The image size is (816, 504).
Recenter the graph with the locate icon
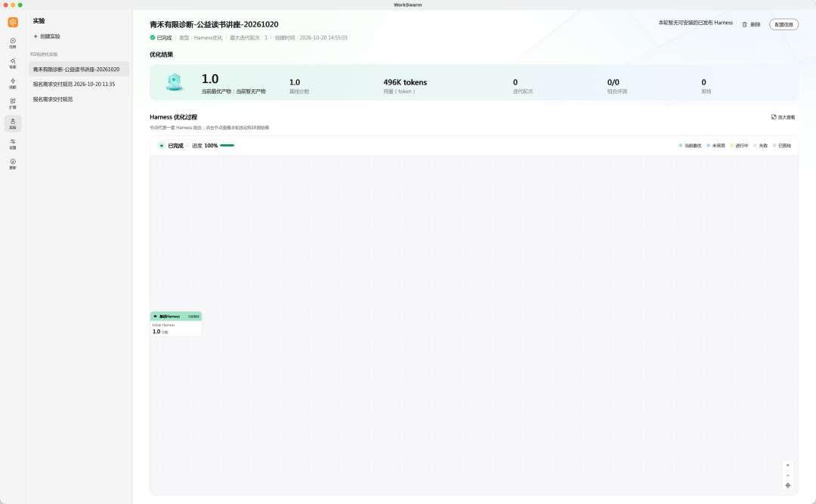787,485
